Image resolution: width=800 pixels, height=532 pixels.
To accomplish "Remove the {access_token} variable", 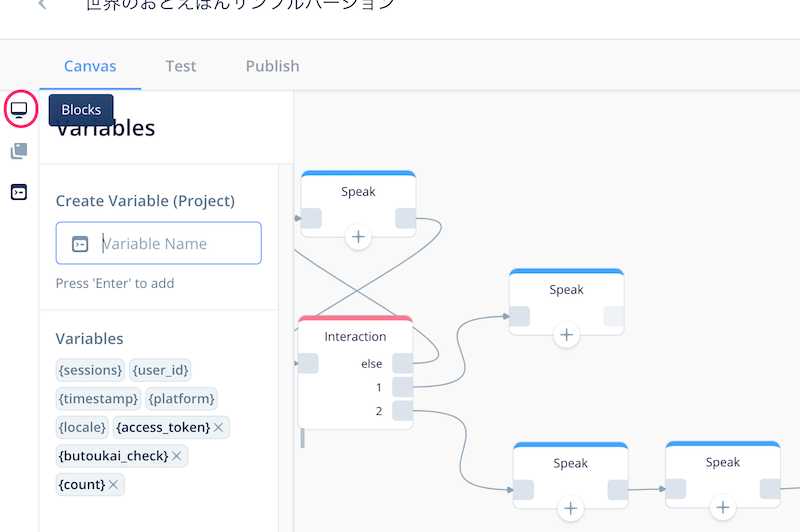I will (218, 427).
